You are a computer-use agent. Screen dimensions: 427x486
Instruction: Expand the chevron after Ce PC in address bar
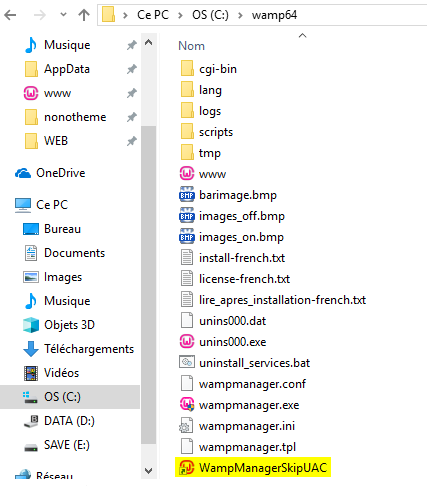pyautogui.click(x=180, y=15)
